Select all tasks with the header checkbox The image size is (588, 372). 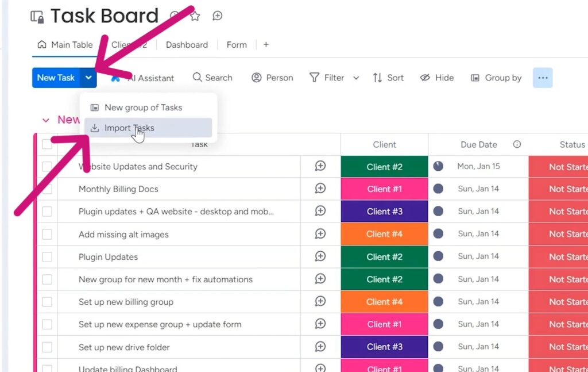click(x=47, y=144)
